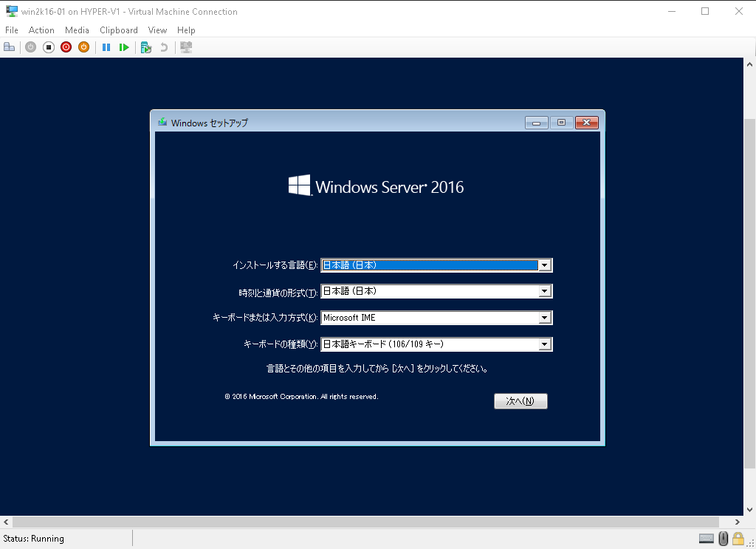Click the Ctrl+Alt+Del toolbar icon
756x549 pixels.
[x=9, y=47]
